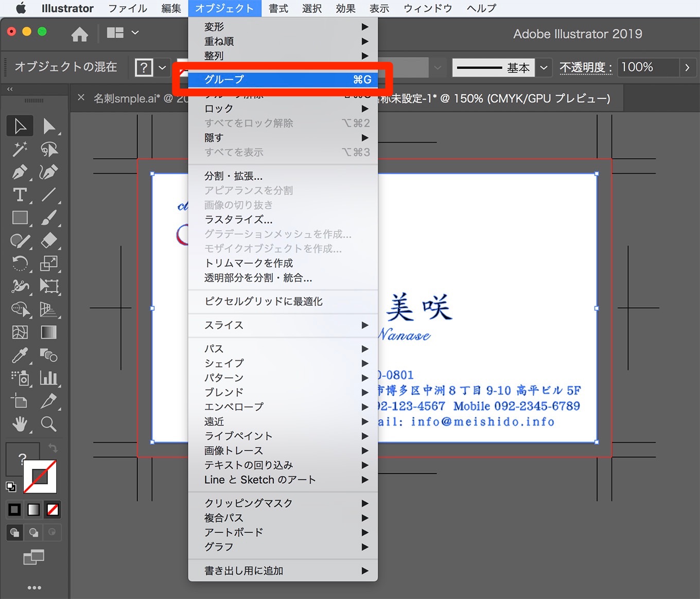The height and width of the screenshot is (599, 700).
Task: Select the Magic Wand tool
Action: [x=20, y=149]
